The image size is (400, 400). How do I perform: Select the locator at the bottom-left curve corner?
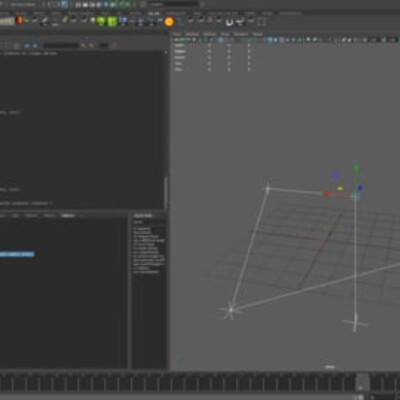point(230,310)
